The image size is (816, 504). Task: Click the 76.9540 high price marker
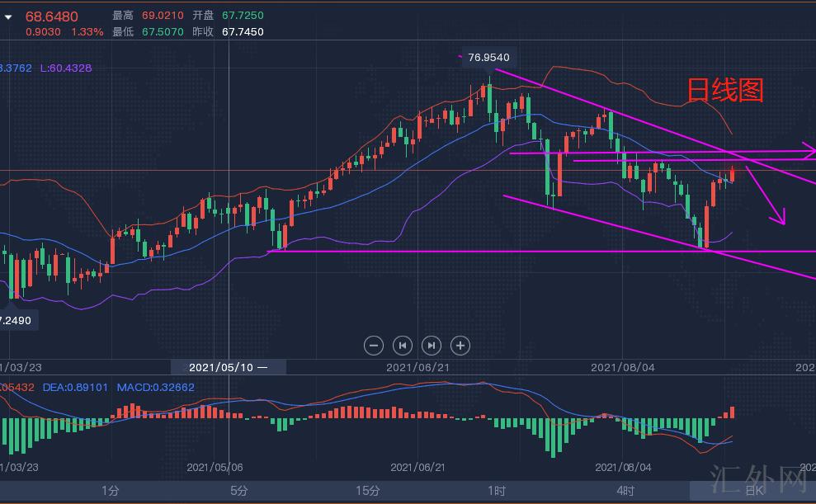488,58
